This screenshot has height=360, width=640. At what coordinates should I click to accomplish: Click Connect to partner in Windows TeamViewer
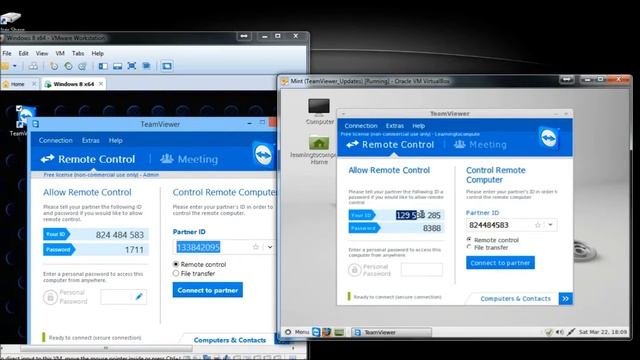tap(207, 290)
